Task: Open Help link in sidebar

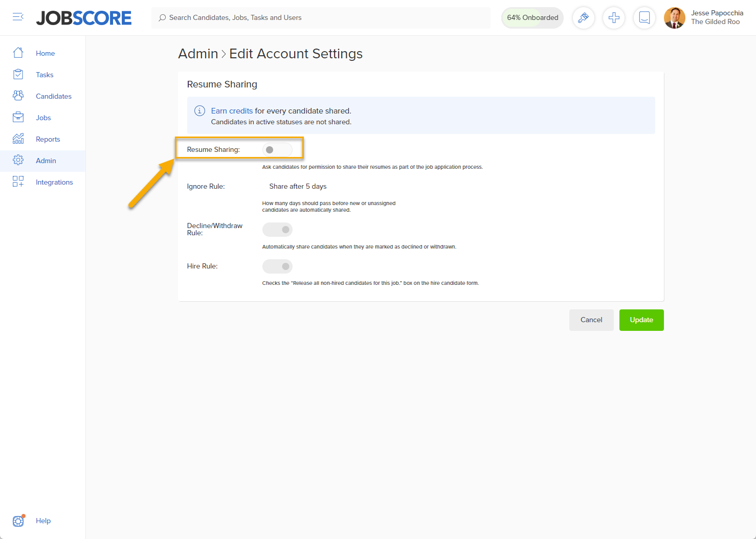Action: [43, 521]
